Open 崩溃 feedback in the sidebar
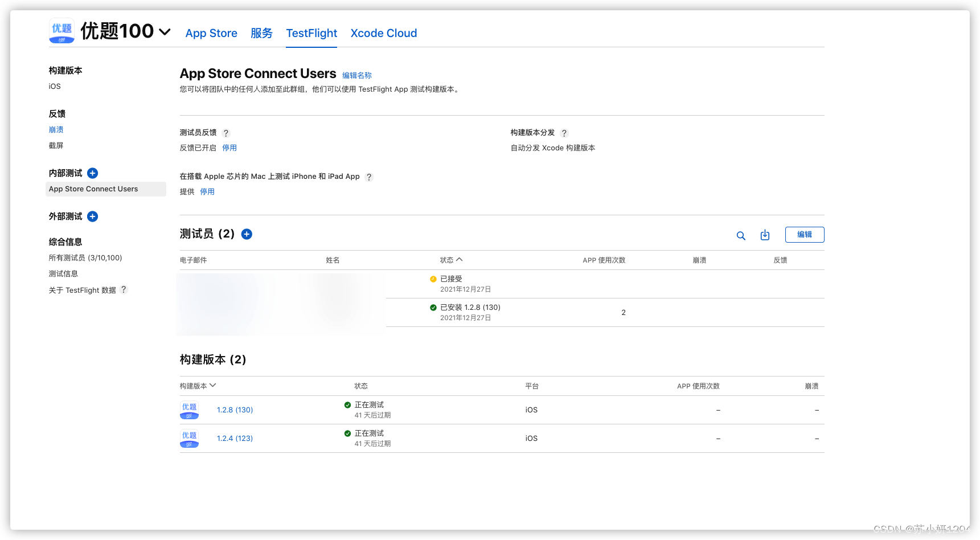The image size is (980, 540). tap(56, 130)
